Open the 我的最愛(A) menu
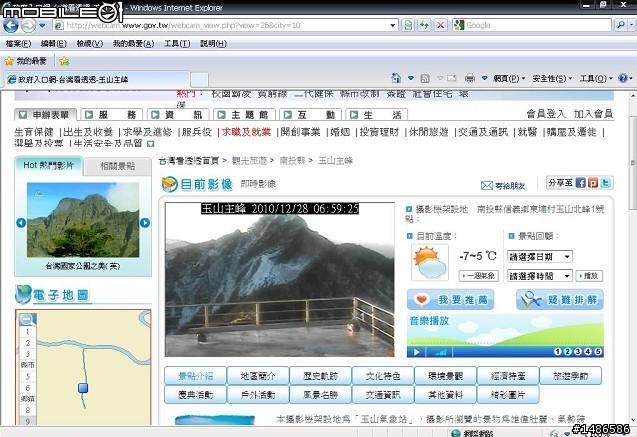This screenshot has height=437, width=637. click(x=133, y=43)
